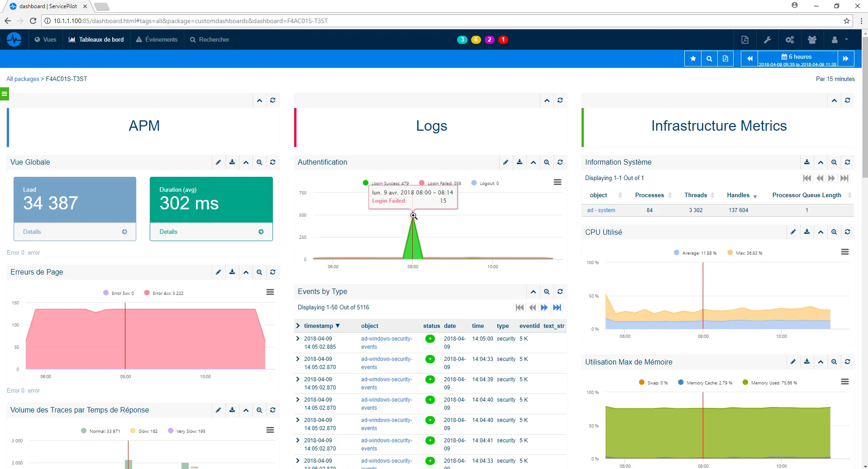Screen dimensions: 868x469
Task: Open the Évènements menu
Action: [157, 40]
